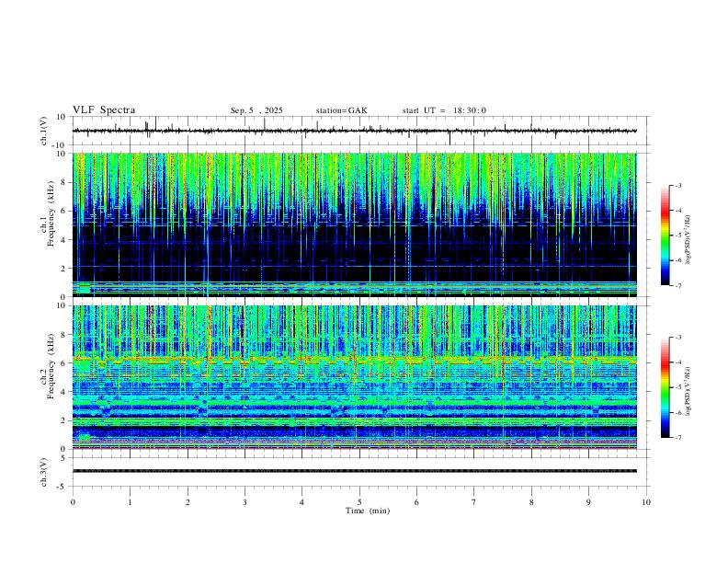The image size is (728, 563).
Task: Click the ch.1 waveform trace
Action: [x=355, y=131]
